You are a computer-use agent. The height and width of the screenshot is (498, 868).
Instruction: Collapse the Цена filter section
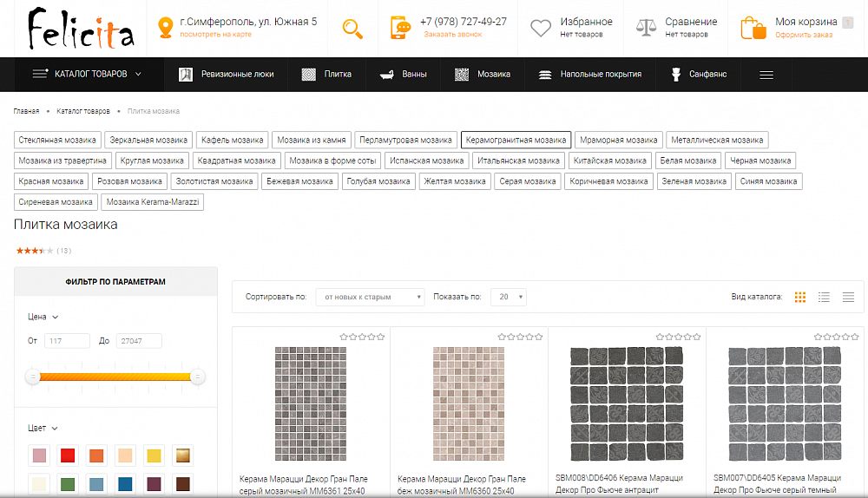tap(43, 317)
